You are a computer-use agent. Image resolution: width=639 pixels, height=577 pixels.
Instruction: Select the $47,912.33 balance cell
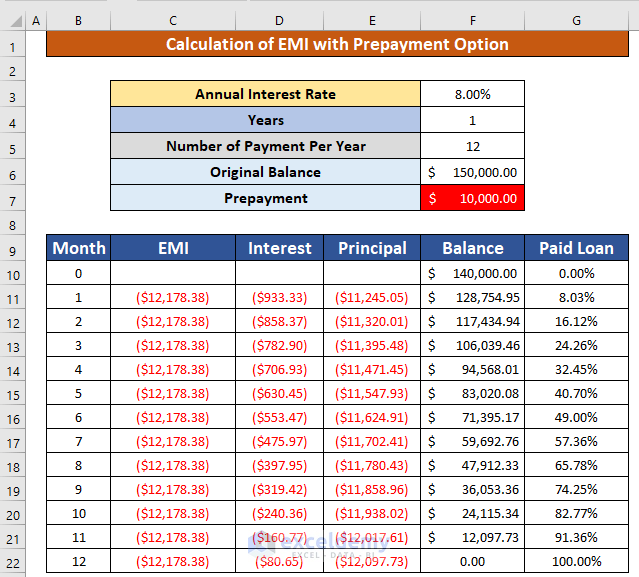click(x=472, y=465)
